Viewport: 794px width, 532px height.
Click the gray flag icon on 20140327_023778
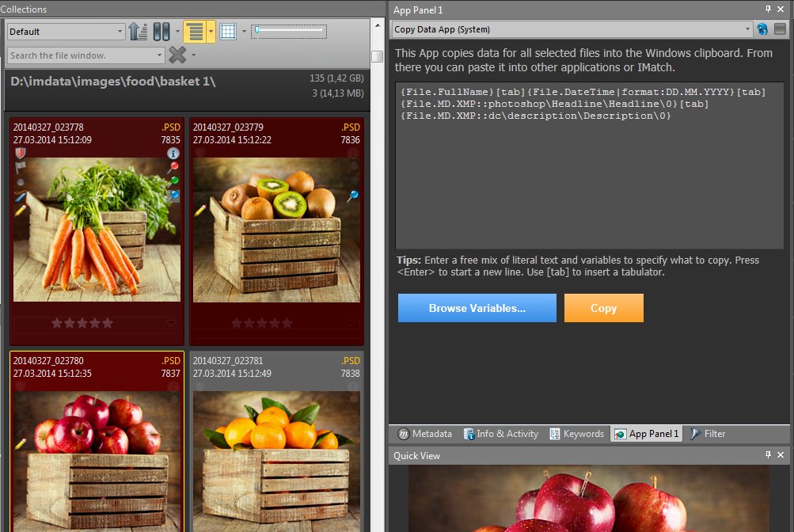[x=21, y=167]
